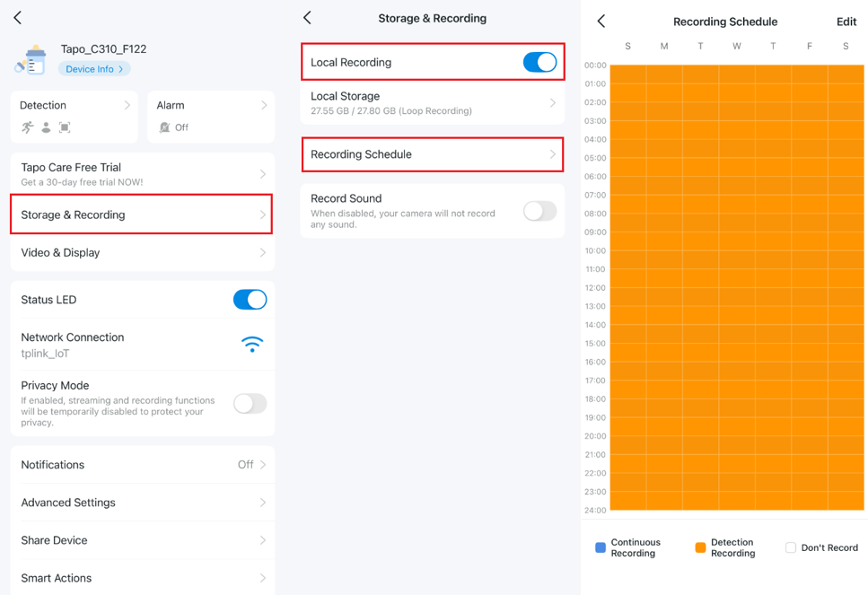Open Local Storage details chevron
868x595 pixels.
point(552,103)
